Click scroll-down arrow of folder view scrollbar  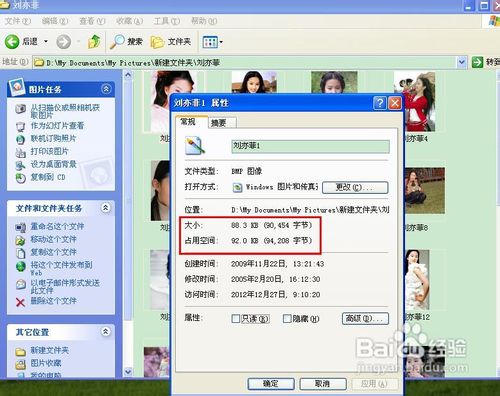pos(128,371)
